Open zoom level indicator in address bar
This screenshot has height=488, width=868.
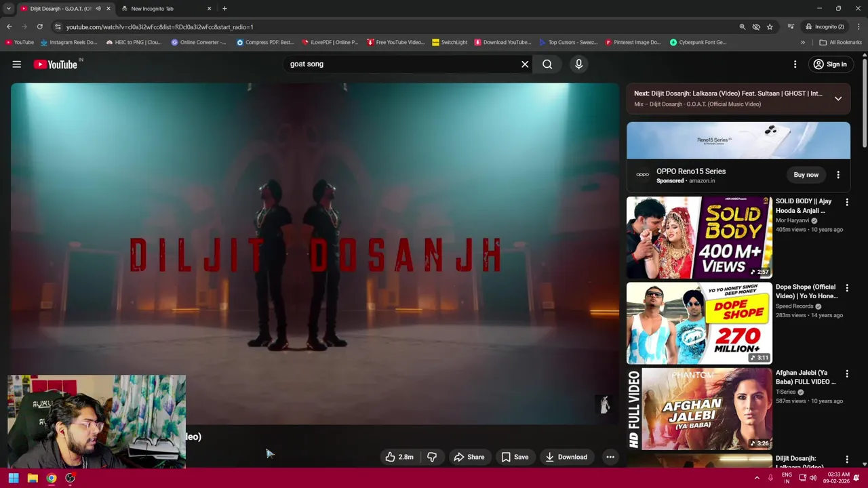[x=742, y=26]
